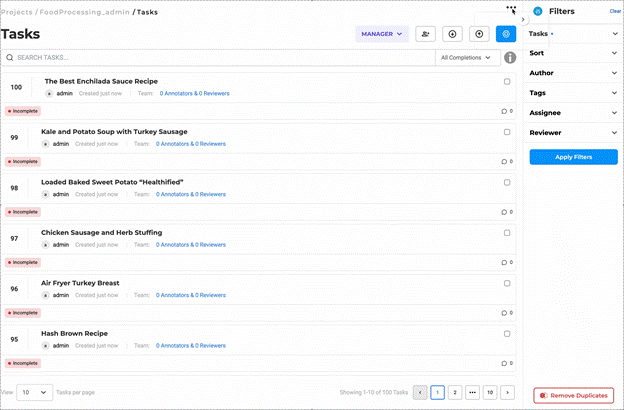Collapse the Filters panel with arrow

(523, 19)
